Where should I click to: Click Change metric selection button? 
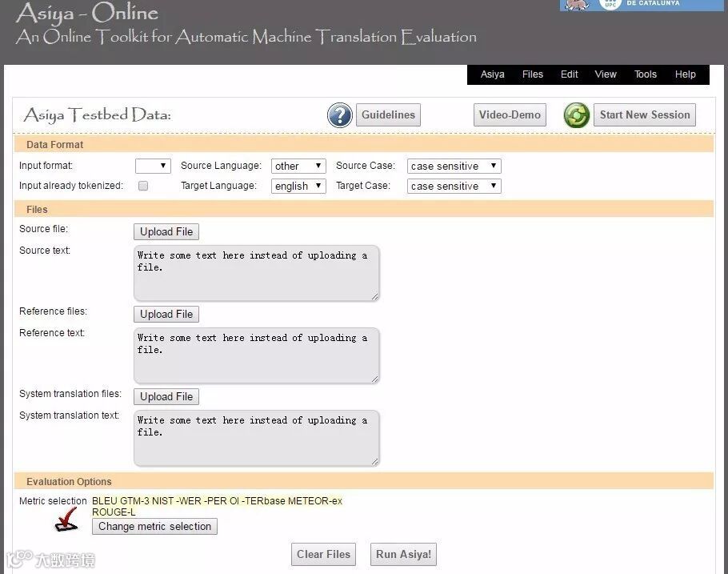pyautogui.click(x=154, y=527)
